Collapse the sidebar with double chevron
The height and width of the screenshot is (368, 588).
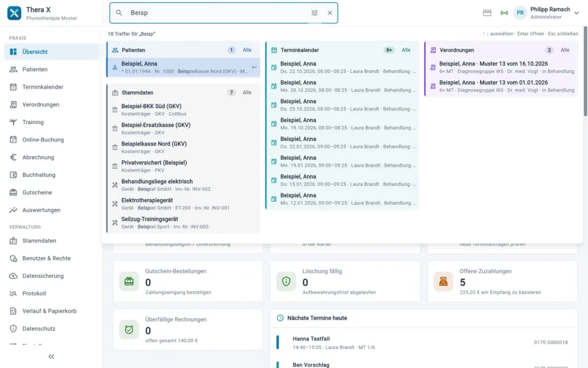coord(51,356)
